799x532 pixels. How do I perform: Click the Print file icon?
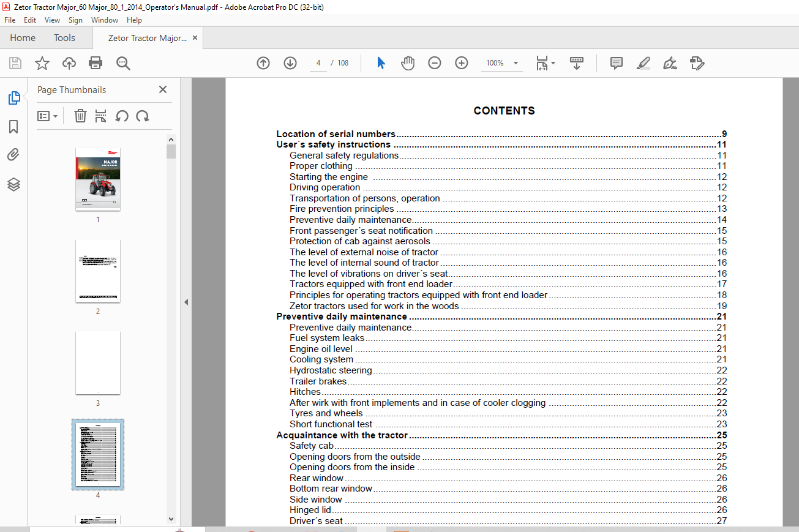pyautogui.click(x=96, y=63)
